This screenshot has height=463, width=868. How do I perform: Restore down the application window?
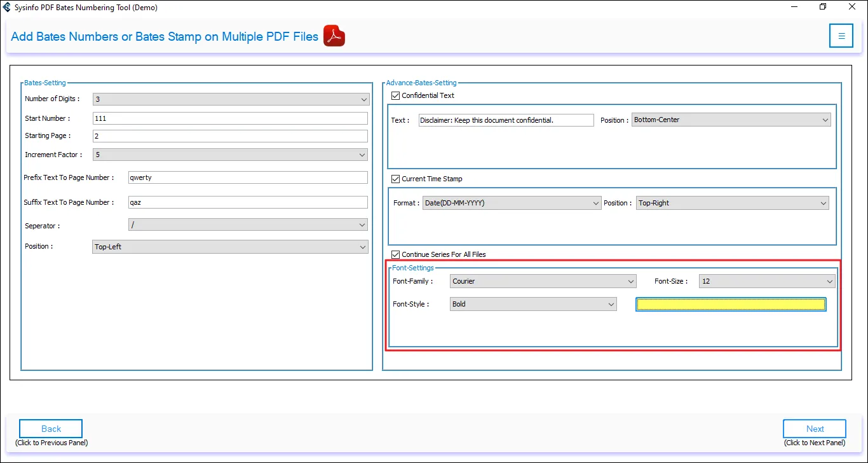[x=823, y=8]
